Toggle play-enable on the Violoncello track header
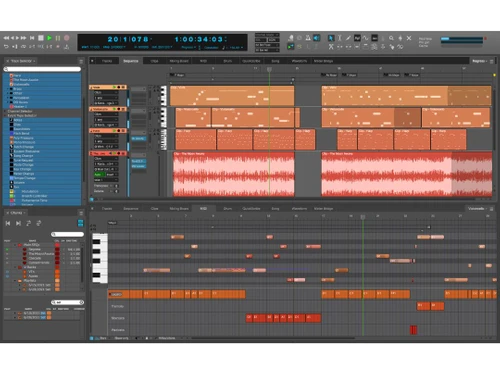Viewport: 500px width, 375px height. click(x=114, y=109)
